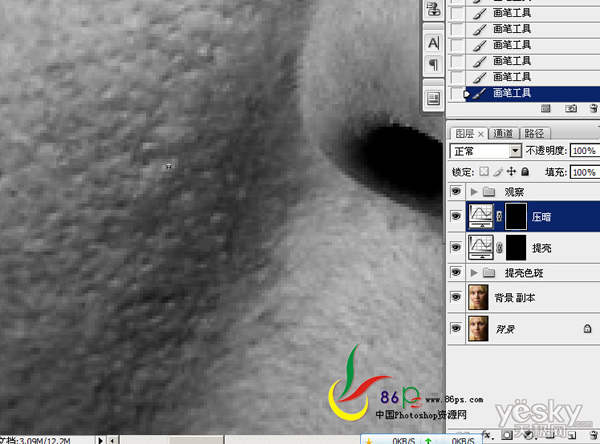Image resolution: width=600 pixels, height=444 pixels.
Task: Switch to the 路径 tab
Action: [534, 133]
